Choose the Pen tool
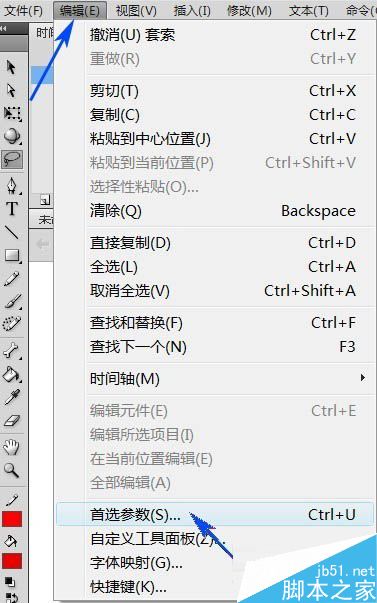Viewport: 377px width, 603px height. [12, 186]
